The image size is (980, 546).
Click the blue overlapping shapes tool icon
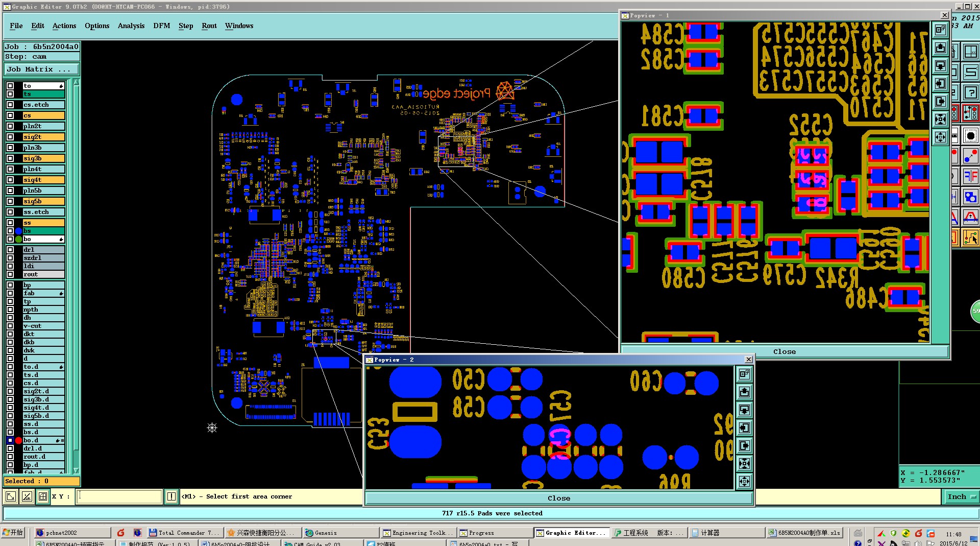pos(970,197)
